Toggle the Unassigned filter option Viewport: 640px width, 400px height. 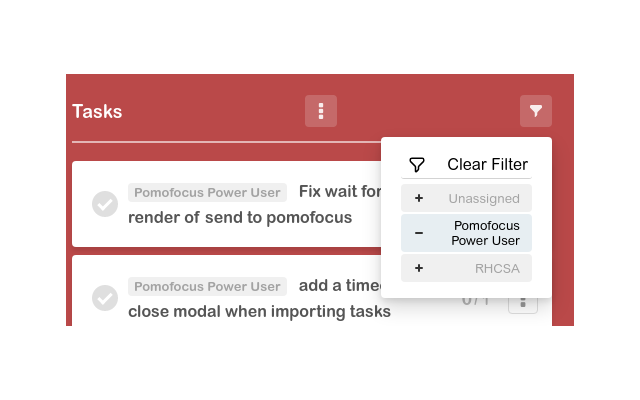click(483, 198)
